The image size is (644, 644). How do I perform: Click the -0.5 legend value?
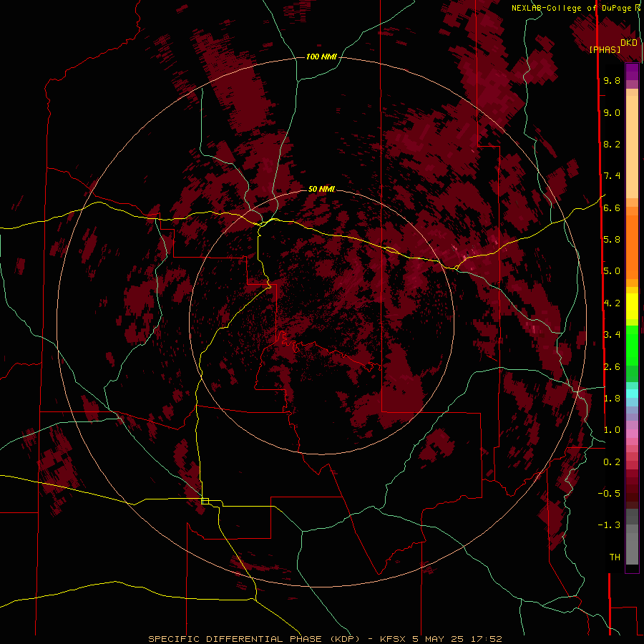click(x=609, y=494)
